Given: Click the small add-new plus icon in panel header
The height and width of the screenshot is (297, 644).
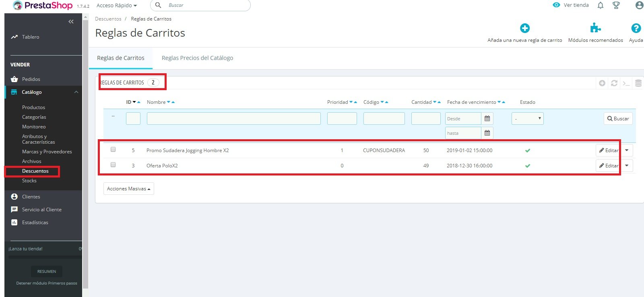Looking at the screenshot, I should [x=602, y=83].
